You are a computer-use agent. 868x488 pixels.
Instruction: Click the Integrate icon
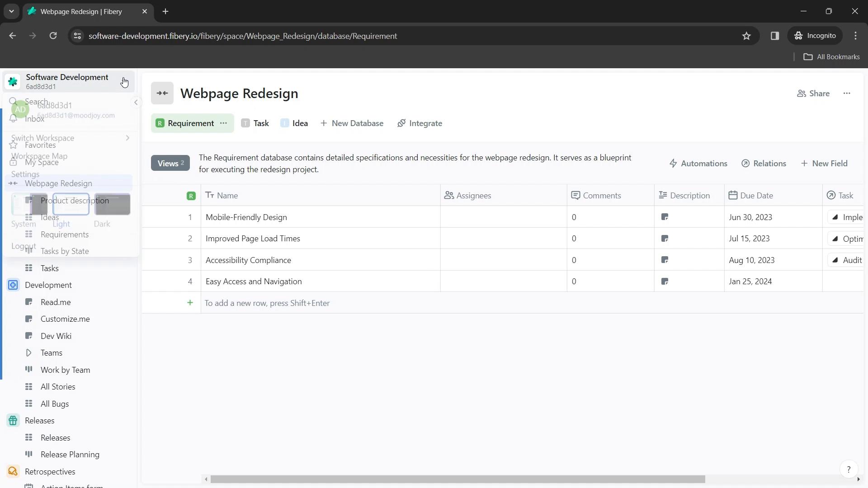click(x=402, y=123)
